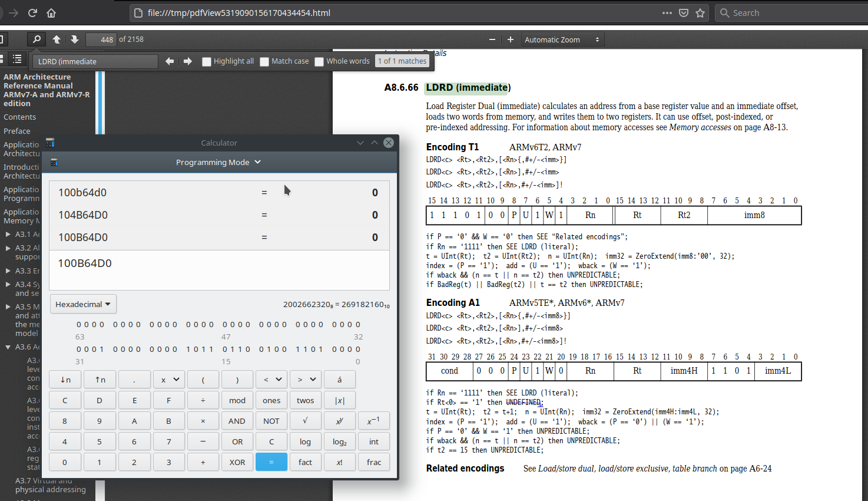Select history entry 104B64D0 in calculator
The width and height of the screenshot is (868, 501).
(218, 215)
